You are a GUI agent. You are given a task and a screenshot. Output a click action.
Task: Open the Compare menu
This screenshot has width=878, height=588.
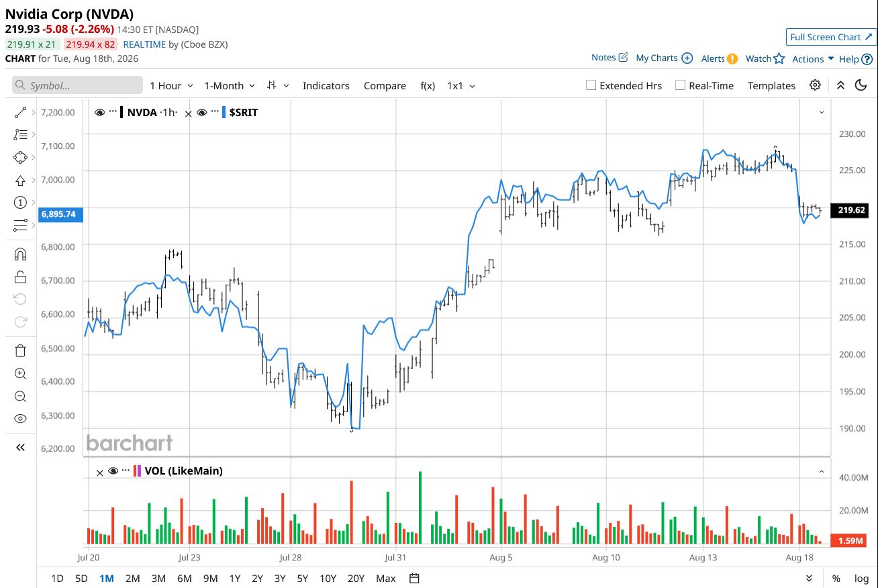click(x=385, y=86)
